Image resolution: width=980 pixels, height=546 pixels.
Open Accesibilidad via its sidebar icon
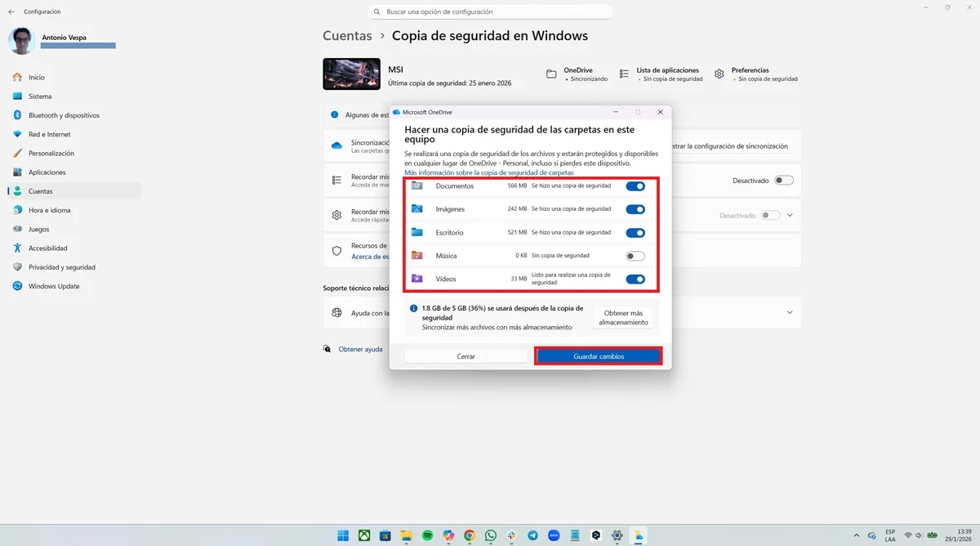pos(17,248)
